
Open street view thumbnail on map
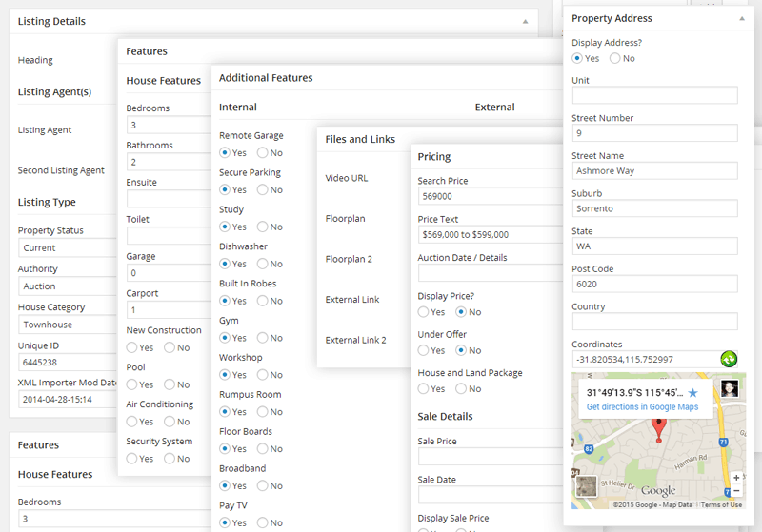pyautogui.click(x=730, y=389)
